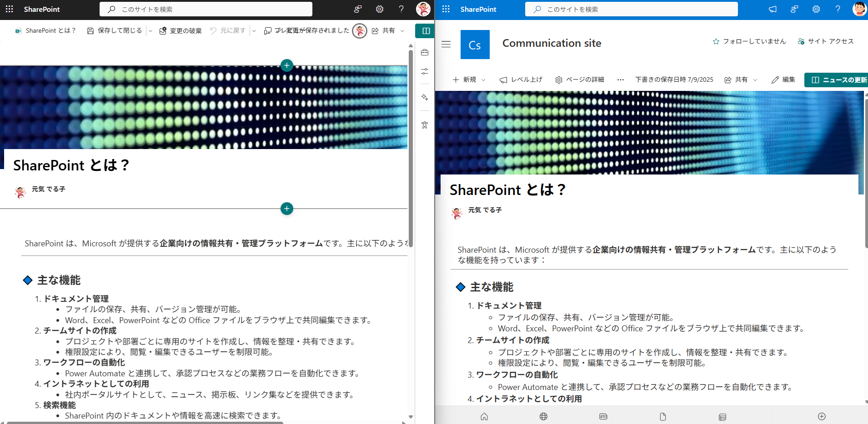The image size is (868, 424).
Task: Click SharePoint brand link in right header
Action: [x=478, y=9]
